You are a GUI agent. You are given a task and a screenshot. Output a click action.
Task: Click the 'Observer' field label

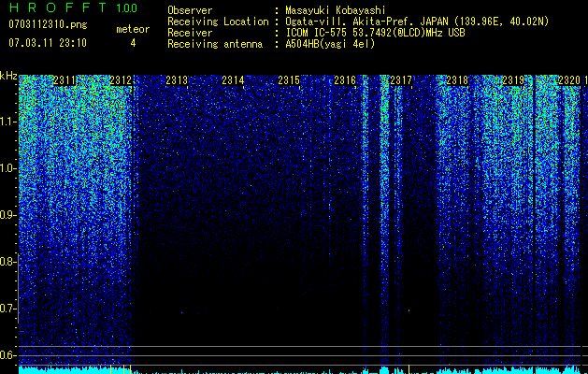[x=190, y=10]
